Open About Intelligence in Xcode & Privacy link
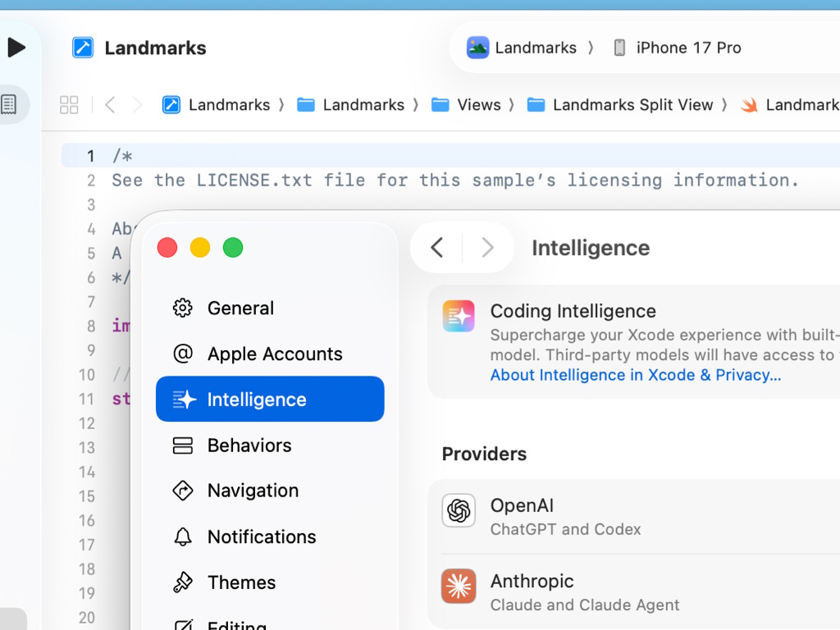This screenshot has height=630, width=840. (635, 375)
